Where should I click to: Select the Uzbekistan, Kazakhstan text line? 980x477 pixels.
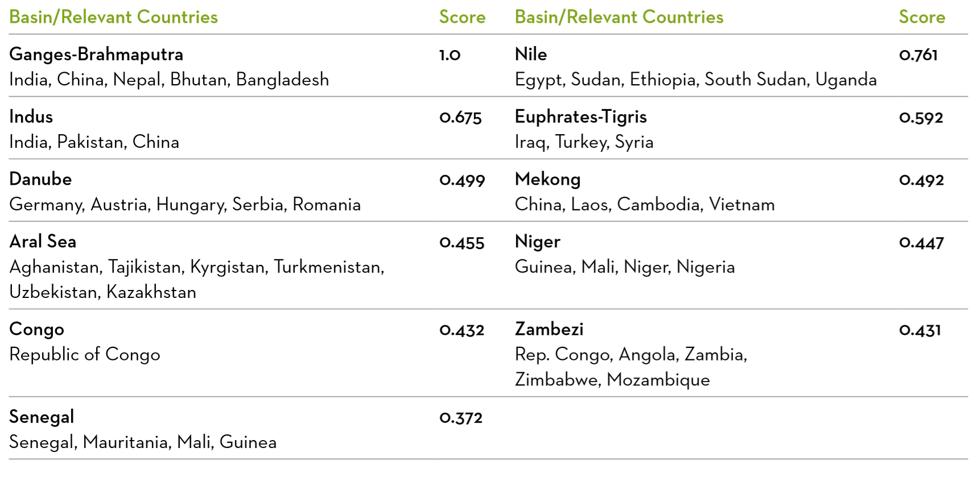[x=103, y=292]
